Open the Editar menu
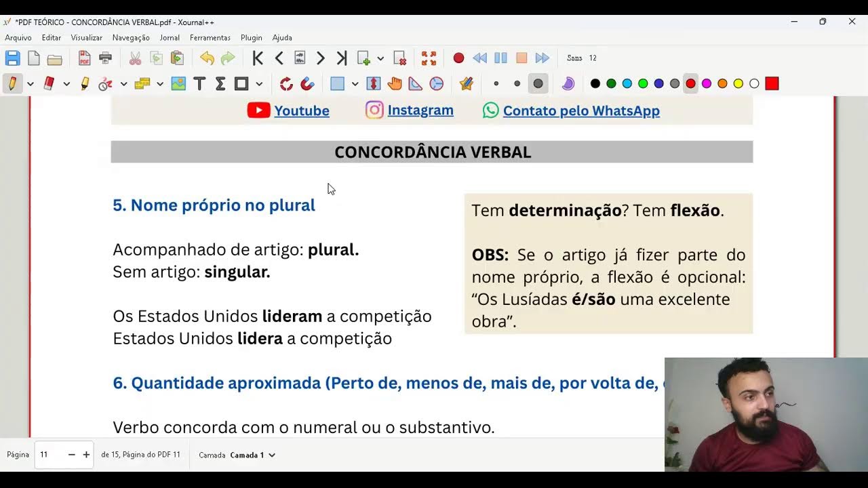The width and height of the screenshot is (868, 488). (x=52, y=38)
